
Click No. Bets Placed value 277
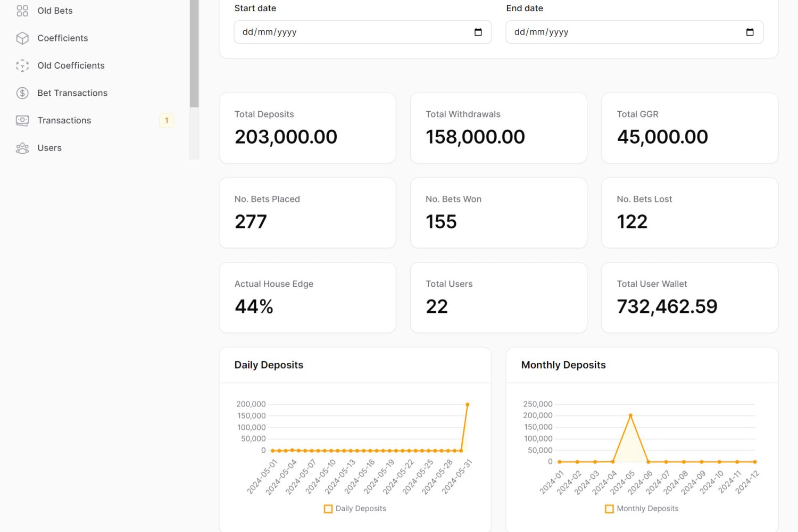(x=251, y=221)
